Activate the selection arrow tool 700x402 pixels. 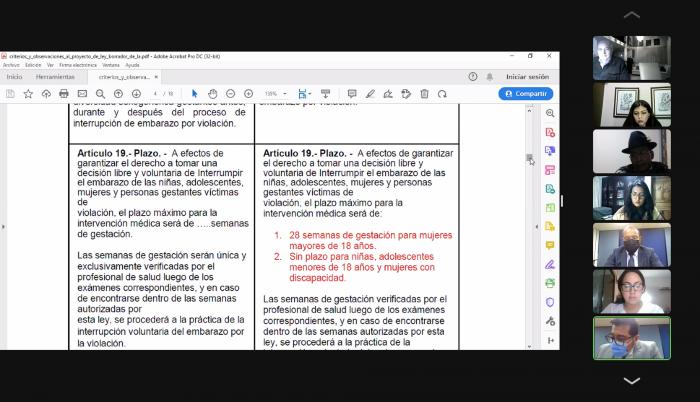tap(194, 94)
